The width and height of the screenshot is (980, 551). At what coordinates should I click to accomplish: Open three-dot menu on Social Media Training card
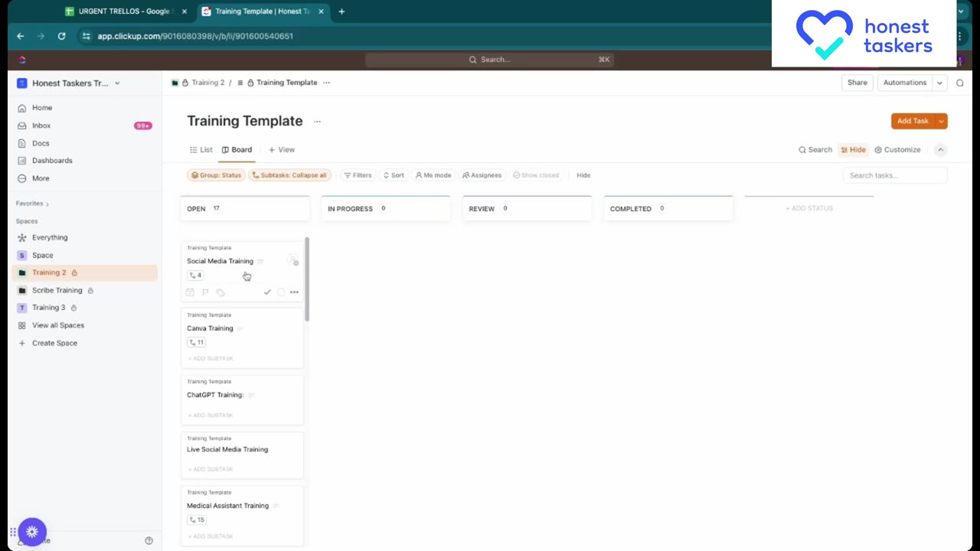294,292
